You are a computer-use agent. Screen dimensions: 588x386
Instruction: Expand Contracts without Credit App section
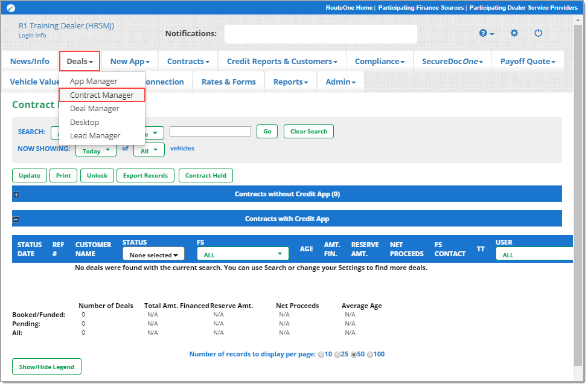[16, 195]
